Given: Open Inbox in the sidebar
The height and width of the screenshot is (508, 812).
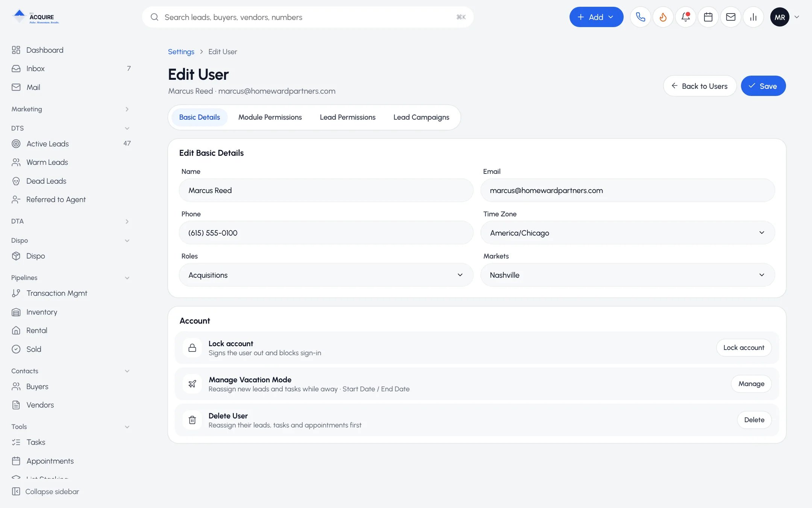Looking at the screenshot, I should click(71, 68).
